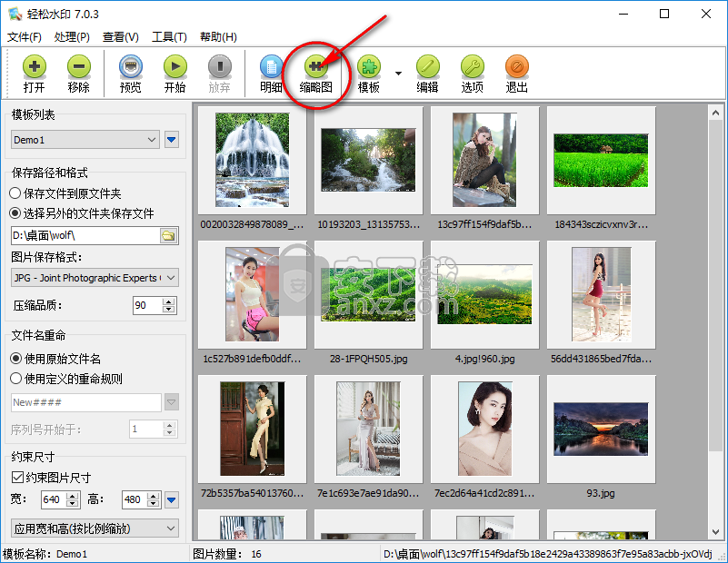This screenshot has height=563, width=728.
Task: Open the 文件(F) menu
Action: click(x=25, y=37)
